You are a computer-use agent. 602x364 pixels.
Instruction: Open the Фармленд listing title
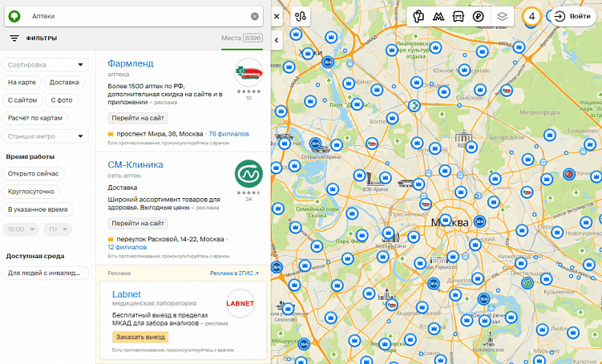coord(131,63)
